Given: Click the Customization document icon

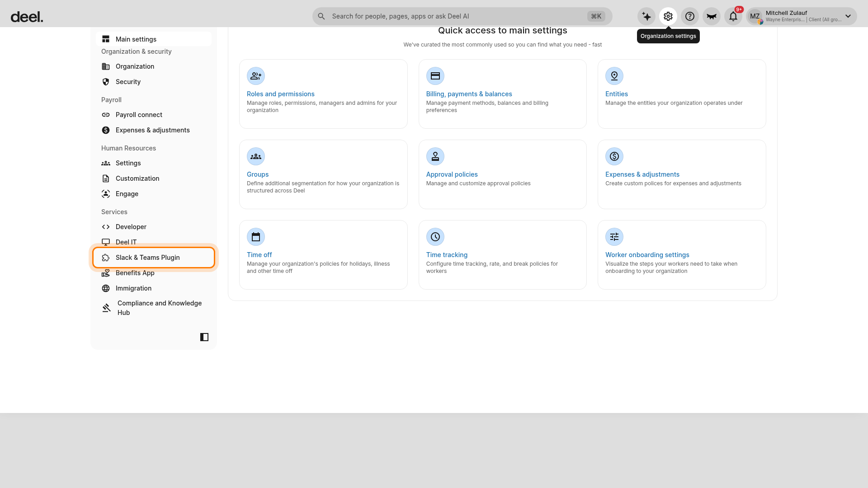Looking at the screenshot, I should tap(106, 178).
